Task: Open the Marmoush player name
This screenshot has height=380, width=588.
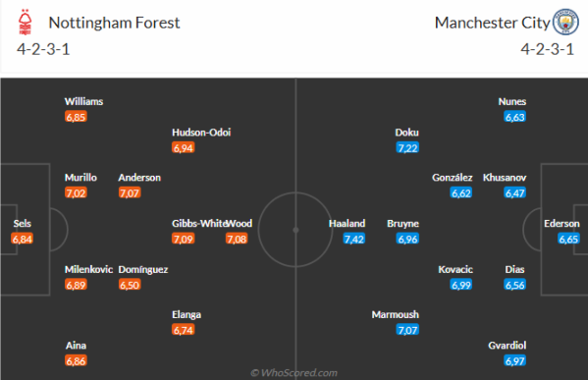Action: [x=396, y=314]
